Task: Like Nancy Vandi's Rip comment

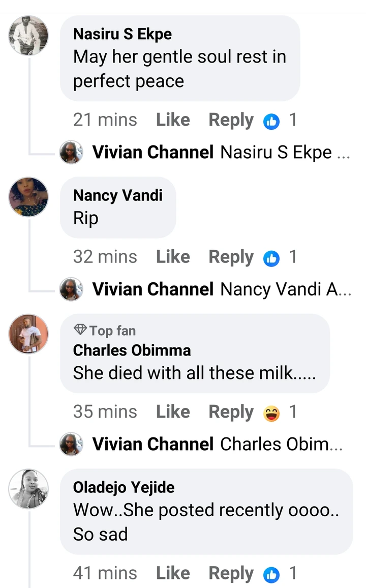Action: [173, 257]
